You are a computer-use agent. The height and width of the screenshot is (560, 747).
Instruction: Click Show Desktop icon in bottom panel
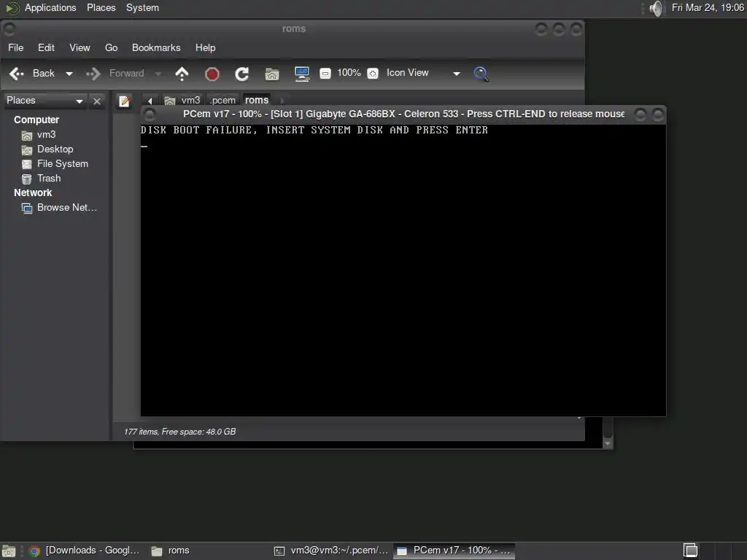coord(9,551)
